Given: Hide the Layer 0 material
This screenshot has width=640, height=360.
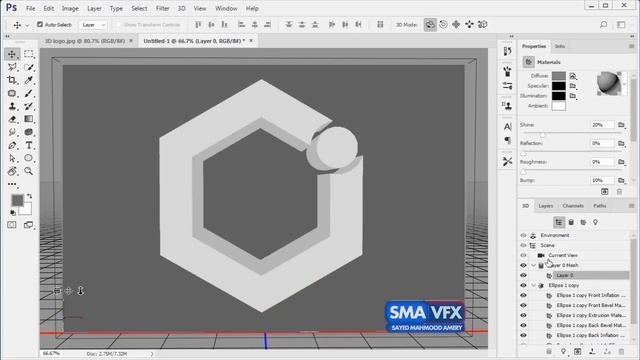Looking at the screenshot, I should [523, 275].
